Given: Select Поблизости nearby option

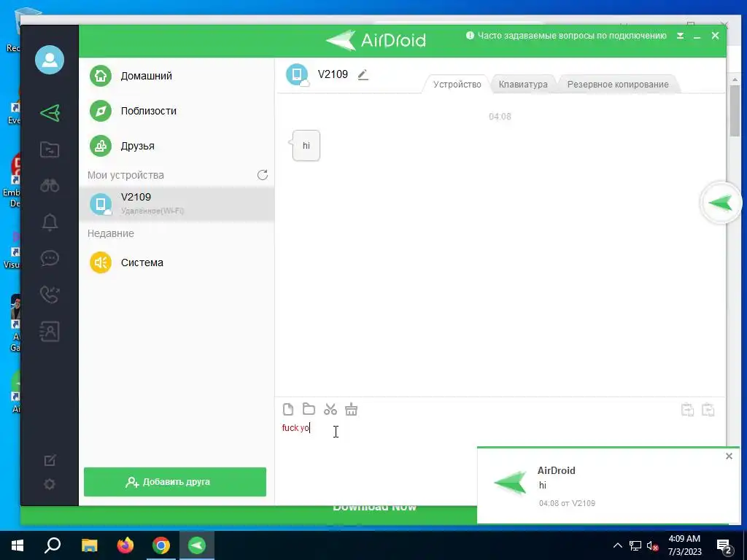Looking at the screenshot, I should point(177,111).
